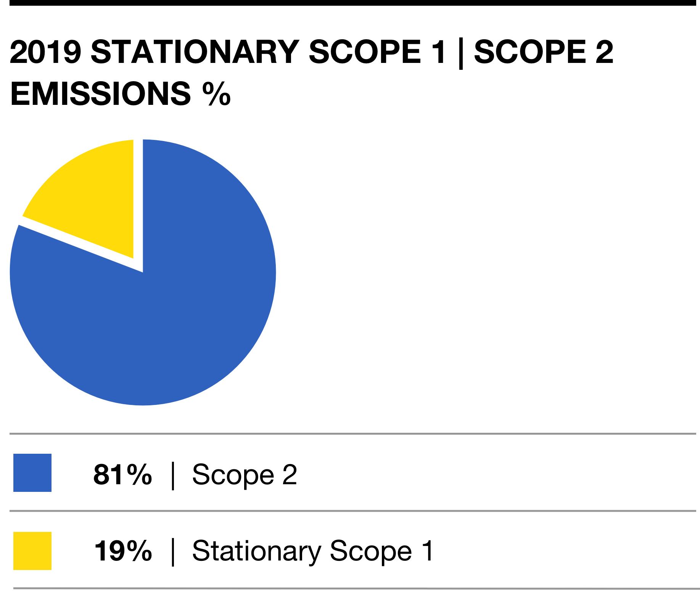700x591 pixels.
Task: Click the percent symbol after EMISSIONS
Action: pyautogui.click(x=216, y=93)
